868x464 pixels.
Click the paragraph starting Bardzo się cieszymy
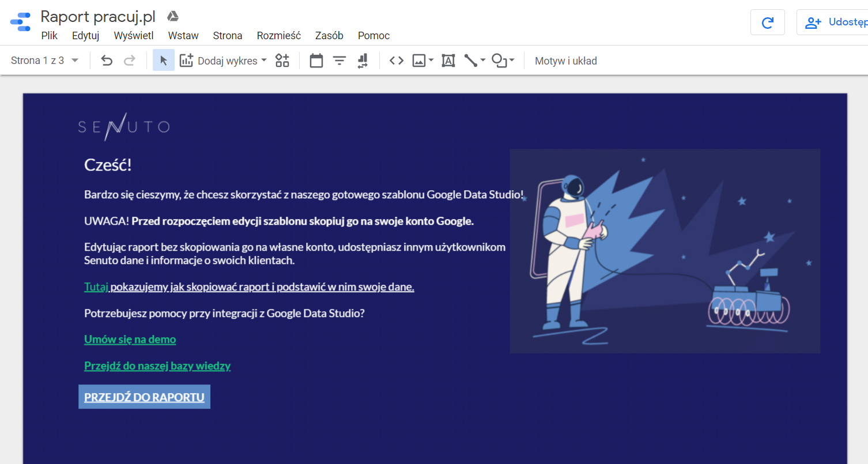[x=304, y=195]
